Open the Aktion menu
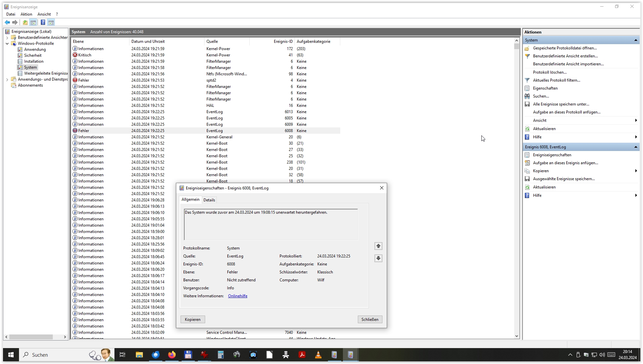 (x=26, y=14)
